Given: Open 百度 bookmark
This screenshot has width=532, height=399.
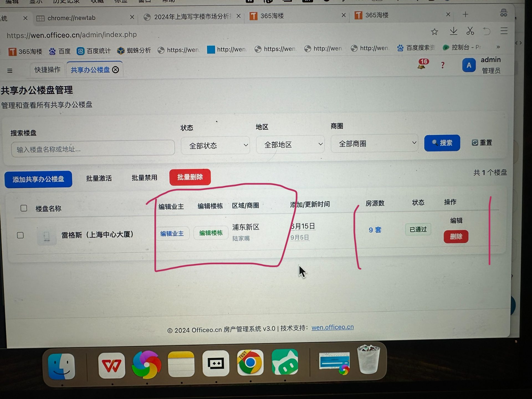Looking at the screenshot, I should pyautogui.click(x=60, y=51).
